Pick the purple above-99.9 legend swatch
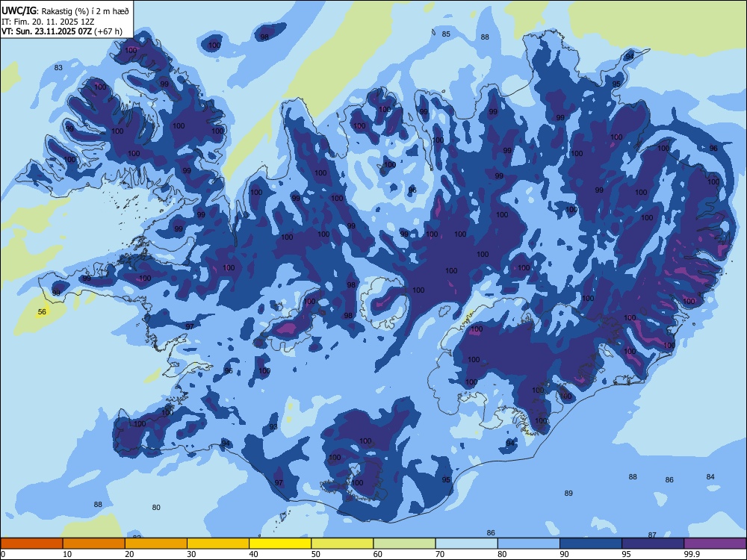The image size is (747, 560). click(715, 544)
